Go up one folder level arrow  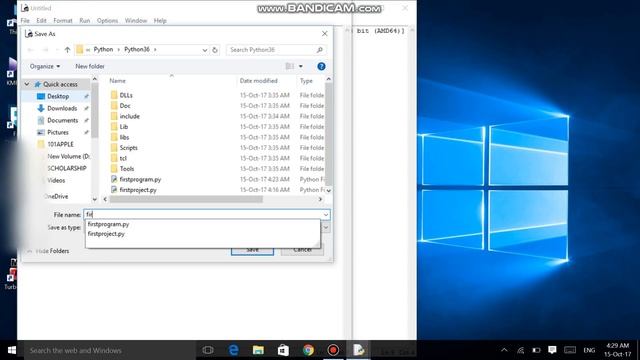point(67,50)
